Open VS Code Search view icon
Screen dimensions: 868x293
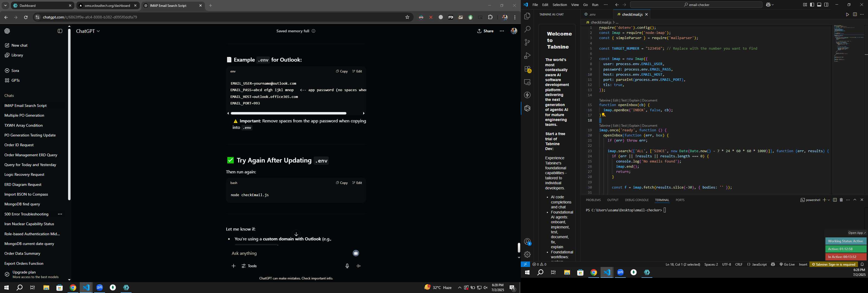(x=527, y=29)
